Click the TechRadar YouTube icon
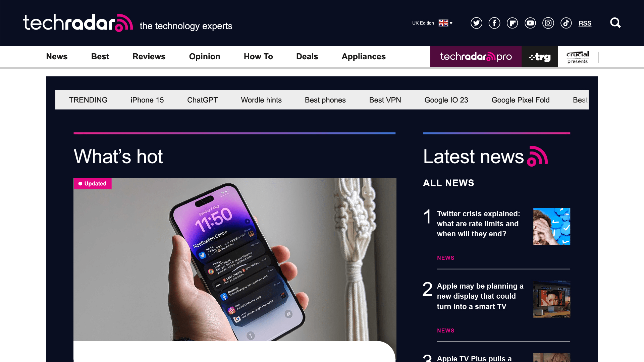Image resolution: width=644 pixels, height=362 pixels. pyautogui.click(x=530, y=23)
